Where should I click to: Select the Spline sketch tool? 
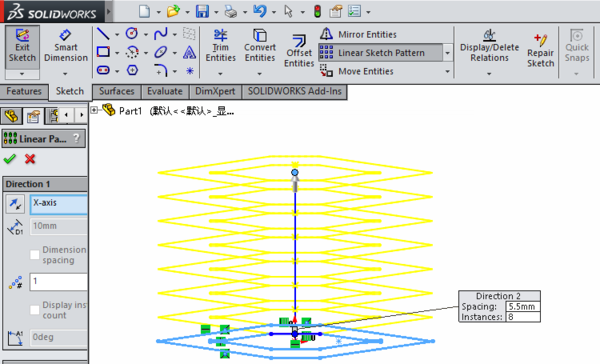point(161,34)
